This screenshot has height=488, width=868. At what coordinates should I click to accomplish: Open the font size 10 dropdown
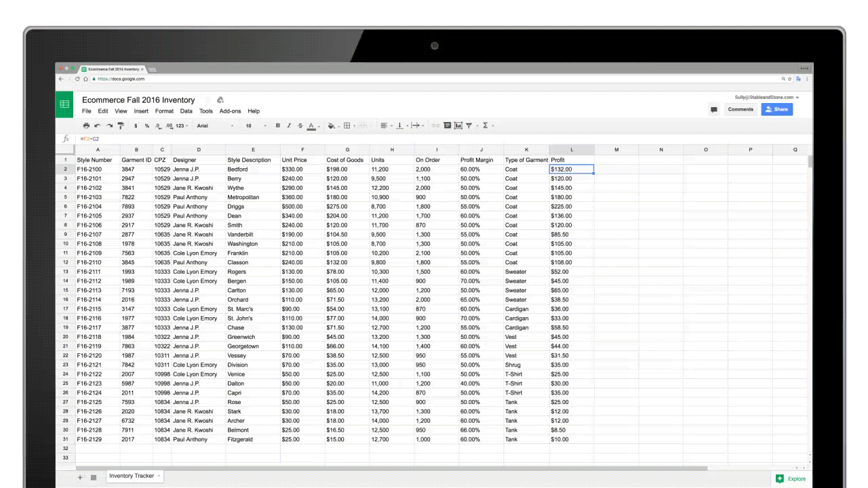point(252,125)
